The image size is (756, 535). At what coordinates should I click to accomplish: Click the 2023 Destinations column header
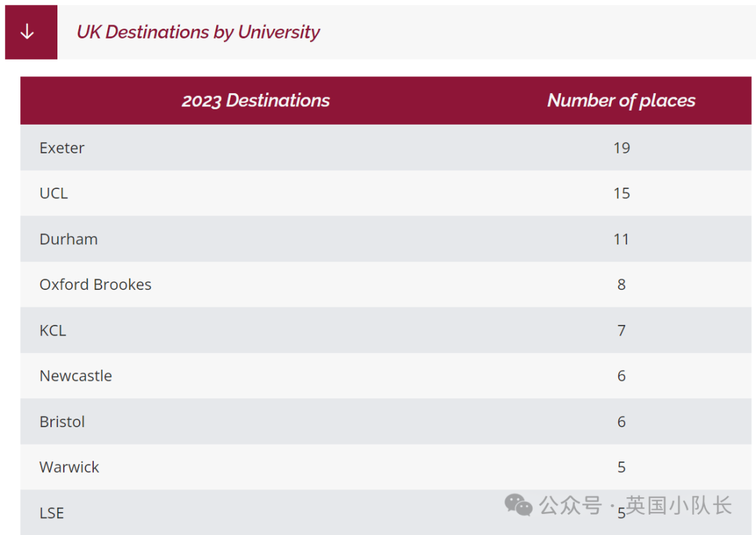pos(255,101)
